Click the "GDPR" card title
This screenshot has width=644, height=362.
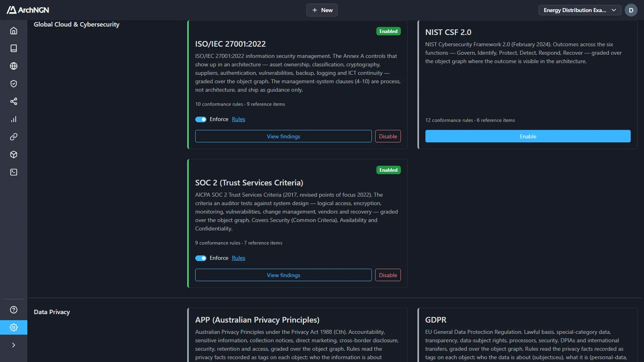click(436, 320)
